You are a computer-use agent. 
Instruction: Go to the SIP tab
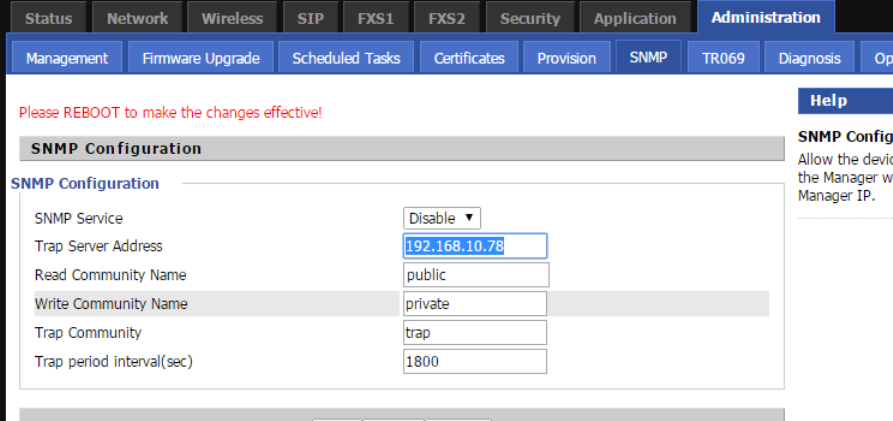(310, 18)
